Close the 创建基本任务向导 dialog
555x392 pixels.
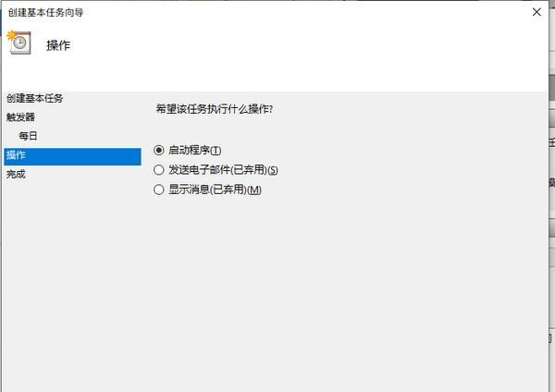(536, 12)
